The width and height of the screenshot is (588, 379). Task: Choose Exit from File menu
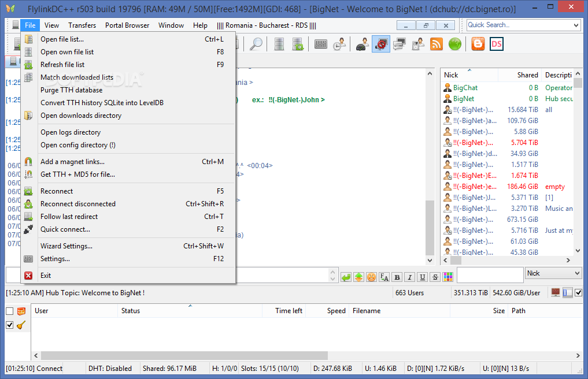coord(128,276)
